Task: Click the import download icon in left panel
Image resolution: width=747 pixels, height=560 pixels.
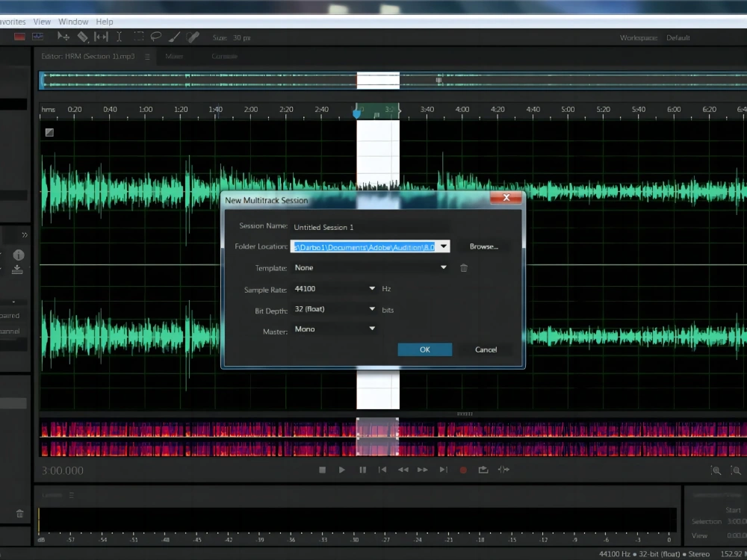Action: [x=17, y=270]
